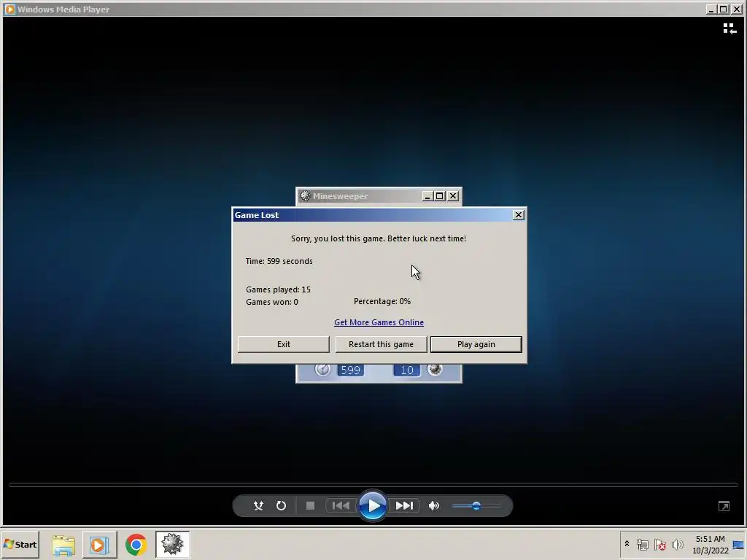This screenshot has width=747, height=560.
Task: Open Windows Explorer from taskbar
Action: pos(63,545)
